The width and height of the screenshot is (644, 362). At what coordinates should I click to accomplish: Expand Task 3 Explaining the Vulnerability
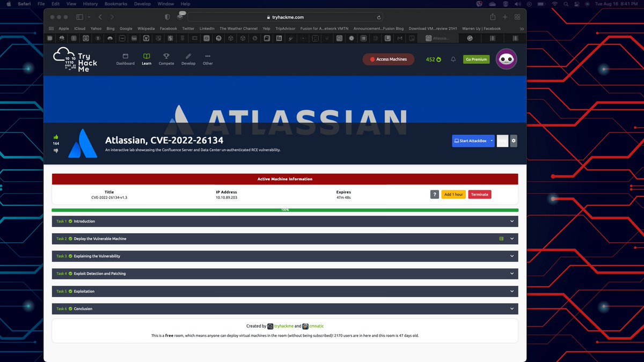tap(285, 256)
